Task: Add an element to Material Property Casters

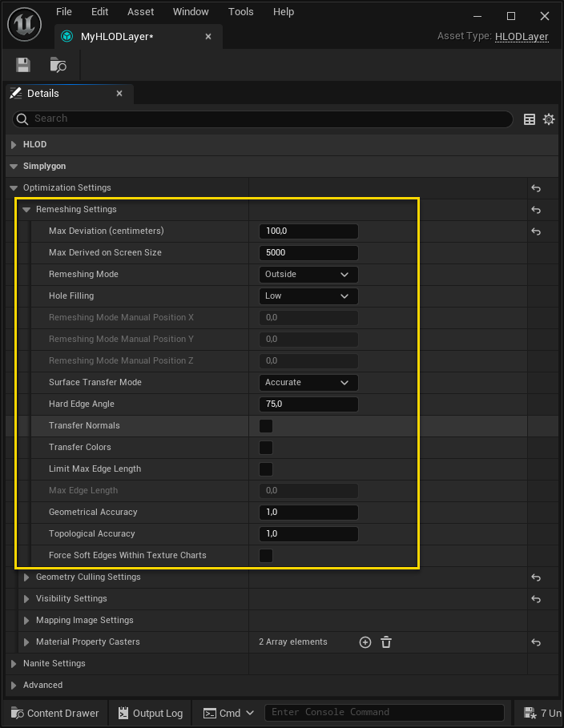Action: 365,642
